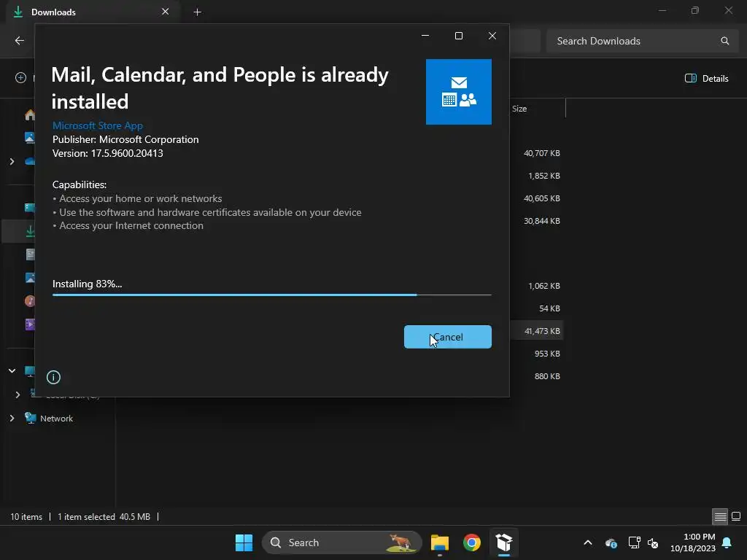The width and height of the screenshot is (747, 560).
Task: Select the file sized 40,605 KB
Action: (542, 198)
